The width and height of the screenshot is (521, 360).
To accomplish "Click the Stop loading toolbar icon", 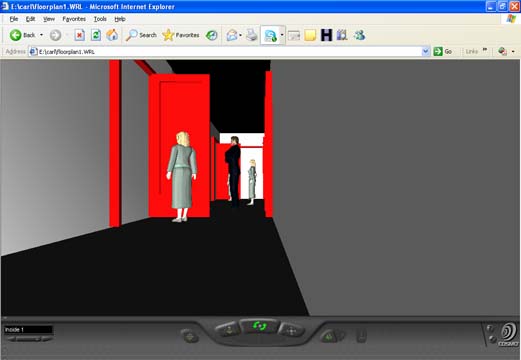I will (x=79, y=35).
